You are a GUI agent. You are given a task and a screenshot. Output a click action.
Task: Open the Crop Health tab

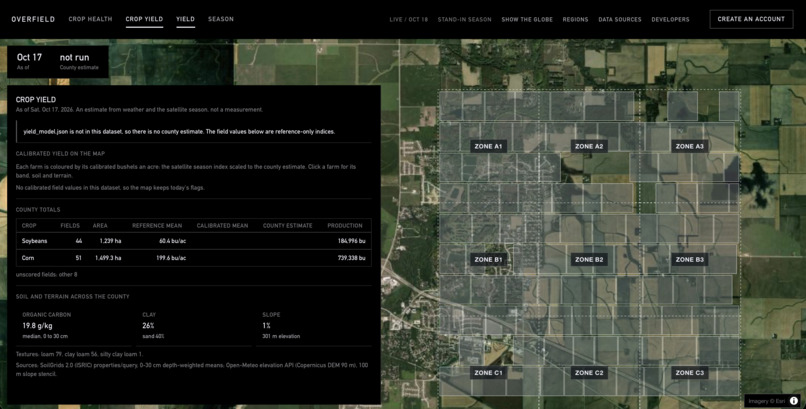(90, 19)
